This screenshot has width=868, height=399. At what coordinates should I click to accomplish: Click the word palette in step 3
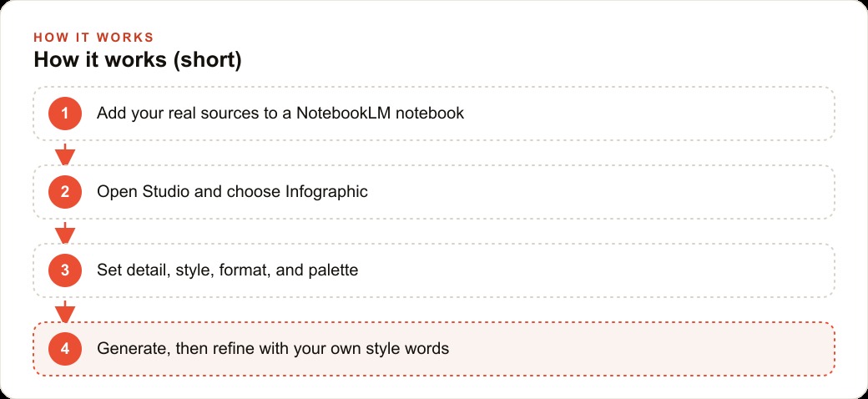335,270
